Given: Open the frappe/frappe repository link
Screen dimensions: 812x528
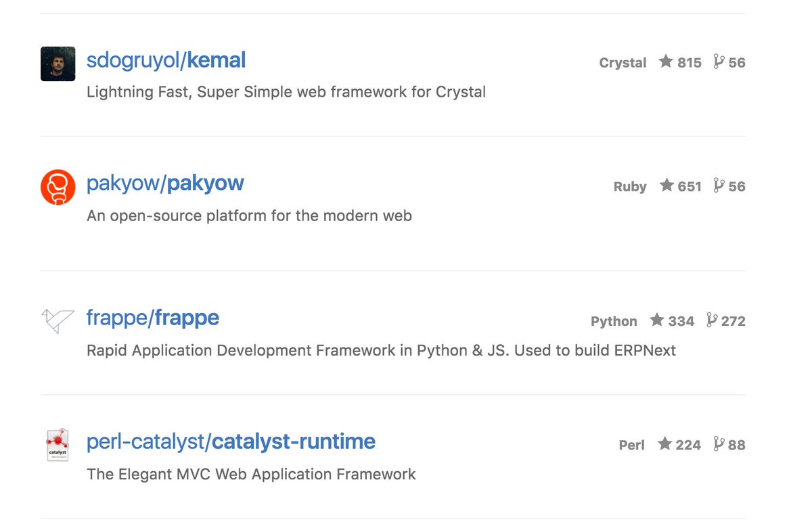Looking at the screenshot, I should [x=153, y=318].
